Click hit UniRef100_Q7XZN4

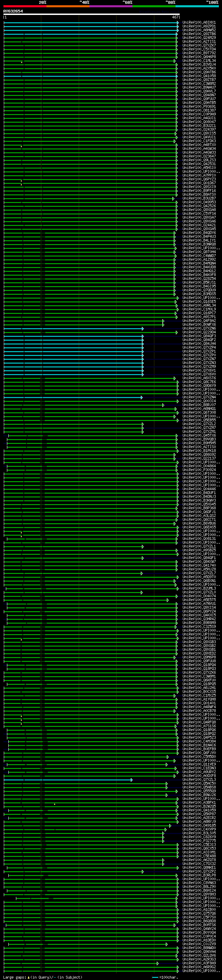(x=199, y=397)
